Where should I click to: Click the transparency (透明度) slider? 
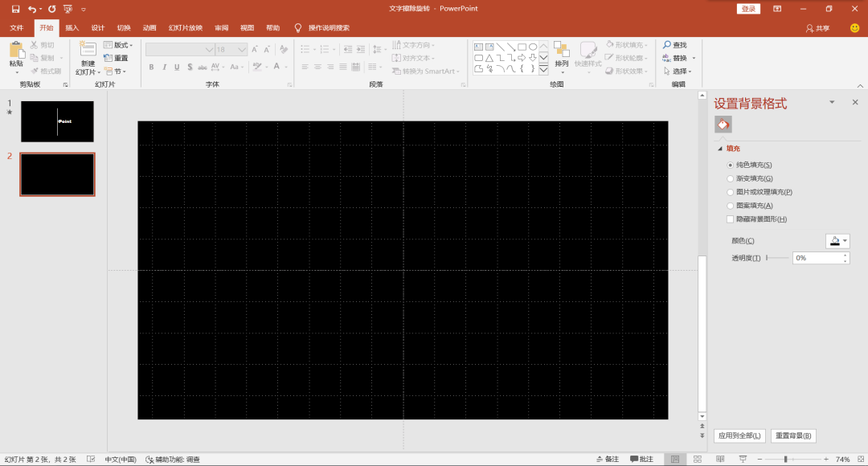(x=777, y=258)
